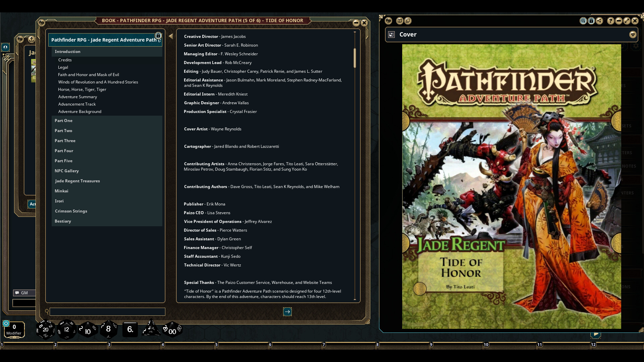Expand the Jade Regent Treasures chapter
644x362 pixels.
[x=107, y=181]
